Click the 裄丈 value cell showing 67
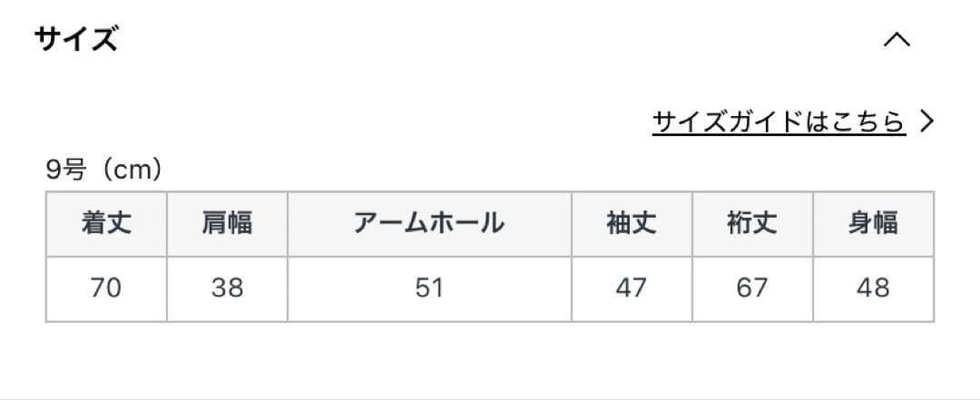 point(751,288)
